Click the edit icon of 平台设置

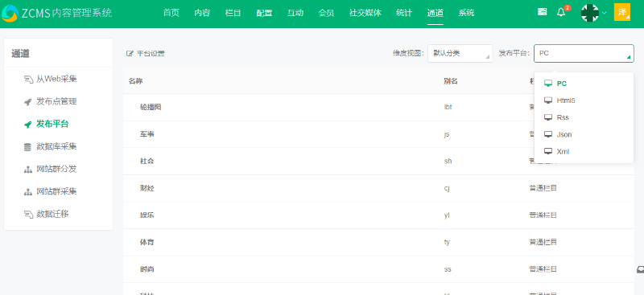tap(130, 53)
